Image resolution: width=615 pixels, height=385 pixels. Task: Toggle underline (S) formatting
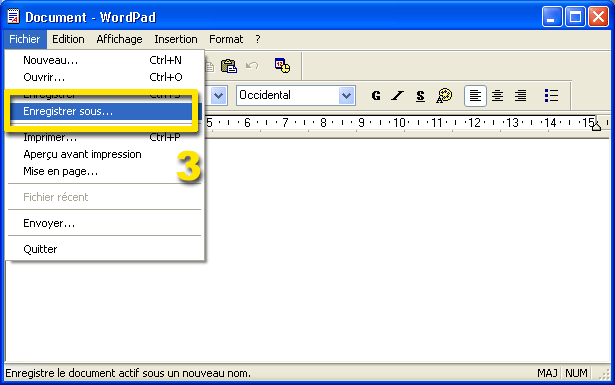420,95
